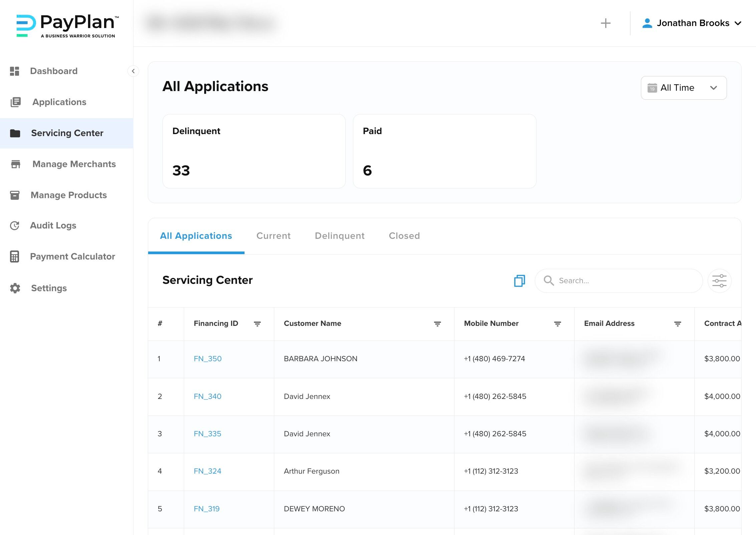The height and width of the screenshot is (535, 756).
Task: Click the Settings gear icon
Action: (15, 288)
